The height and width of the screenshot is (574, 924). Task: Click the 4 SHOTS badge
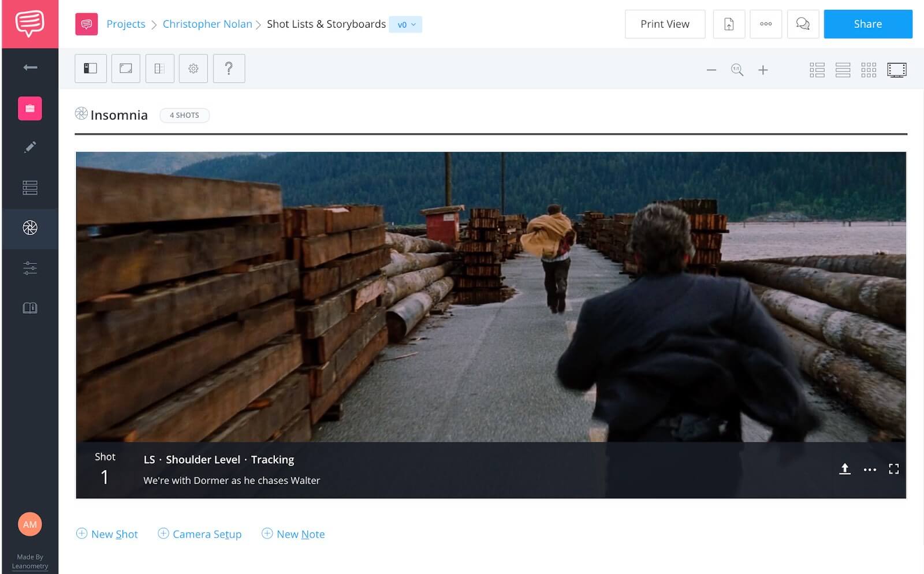184,115
